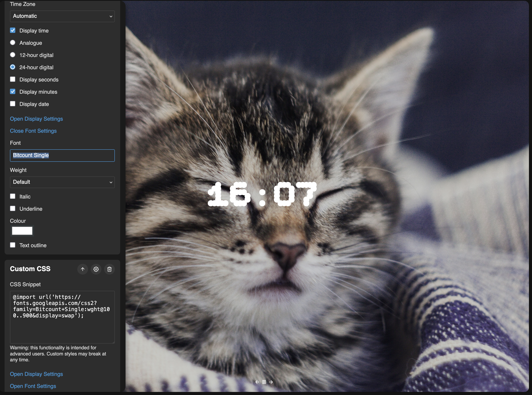The image size is (532, 395).
Task: Open the Time Zone dropdown
Action: point(62,16)
